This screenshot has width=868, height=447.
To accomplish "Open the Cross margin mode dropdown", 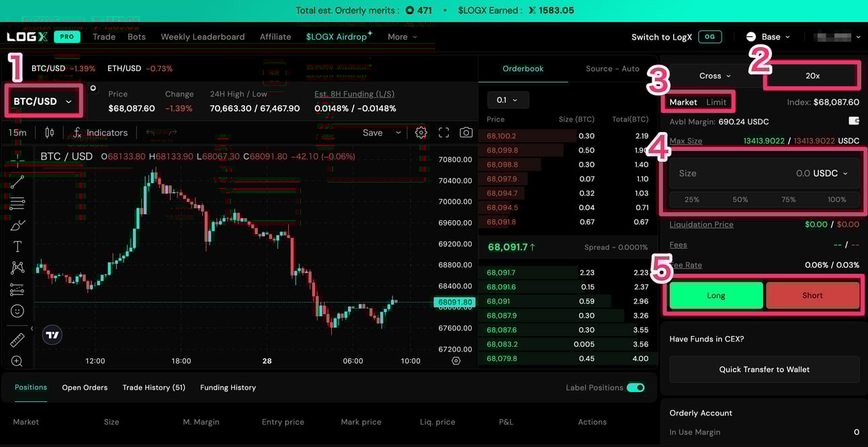I will click(715, 76).
